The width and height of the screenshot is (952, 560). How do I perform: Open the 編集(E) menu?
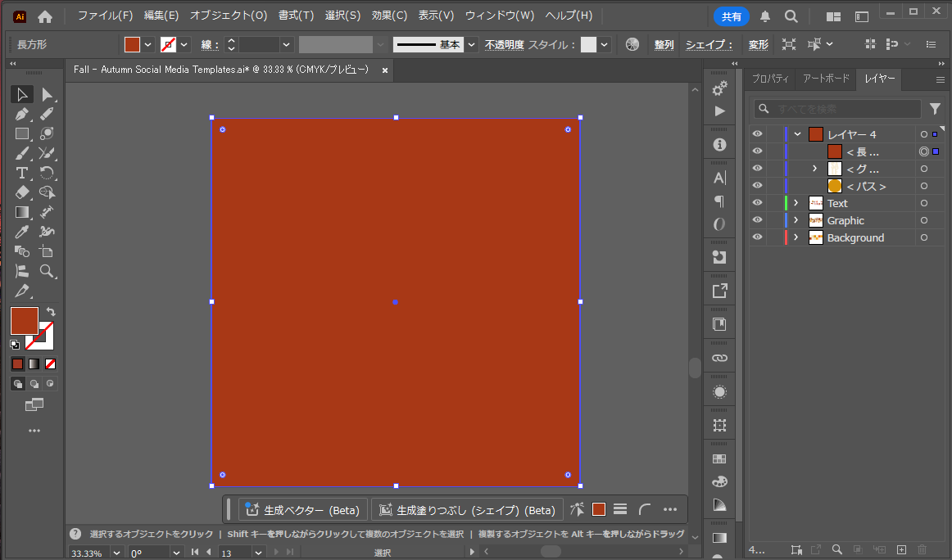tap(161, 16)
